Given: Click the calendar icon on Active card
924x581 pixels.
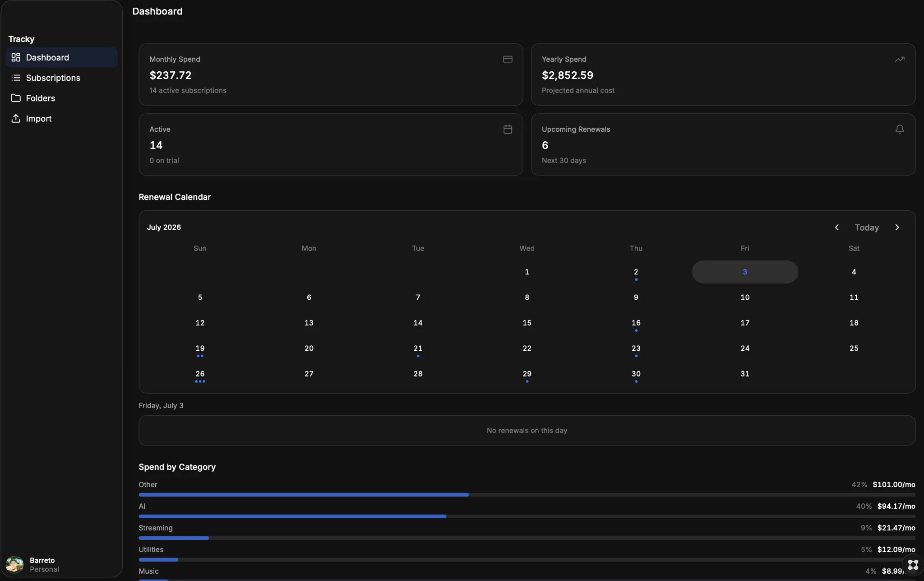Looking at the screenshot, I should pyautogui.click(x=508, y=129).
